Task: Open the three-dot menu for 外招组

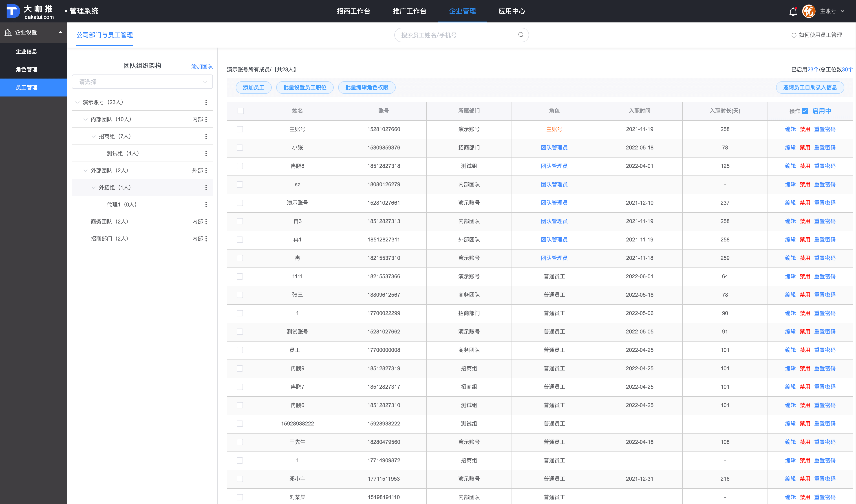Action: click(206, 187)
